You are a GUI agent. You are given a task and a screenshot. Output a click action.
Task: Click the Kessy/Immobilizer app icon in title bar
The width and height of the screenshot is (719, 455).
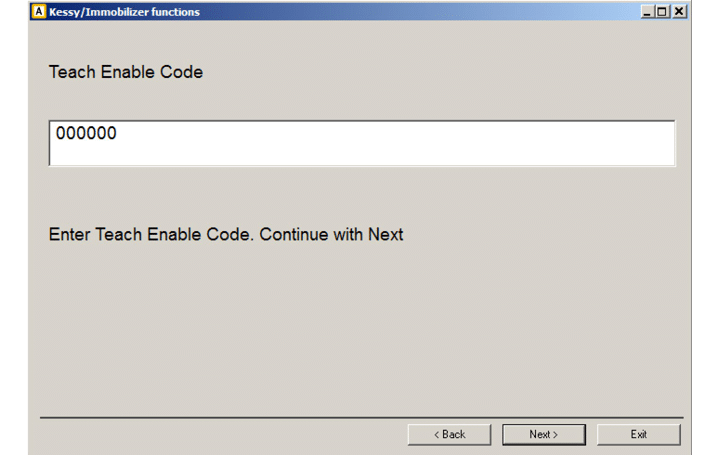39,12
